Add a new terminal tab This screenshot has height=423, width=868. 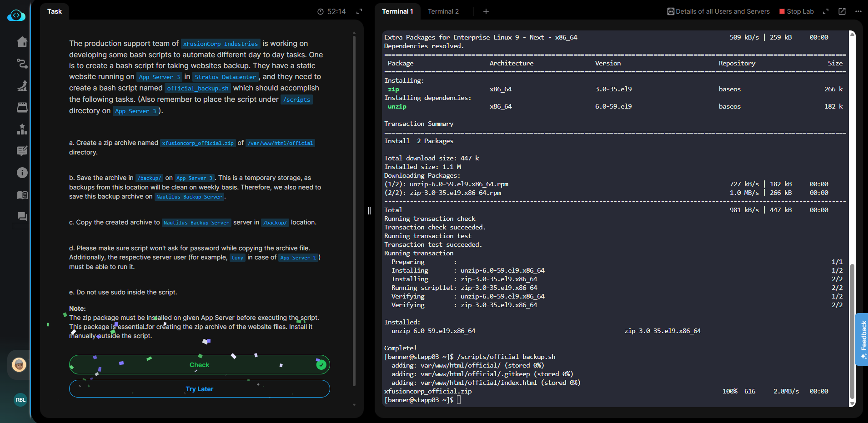486,11
